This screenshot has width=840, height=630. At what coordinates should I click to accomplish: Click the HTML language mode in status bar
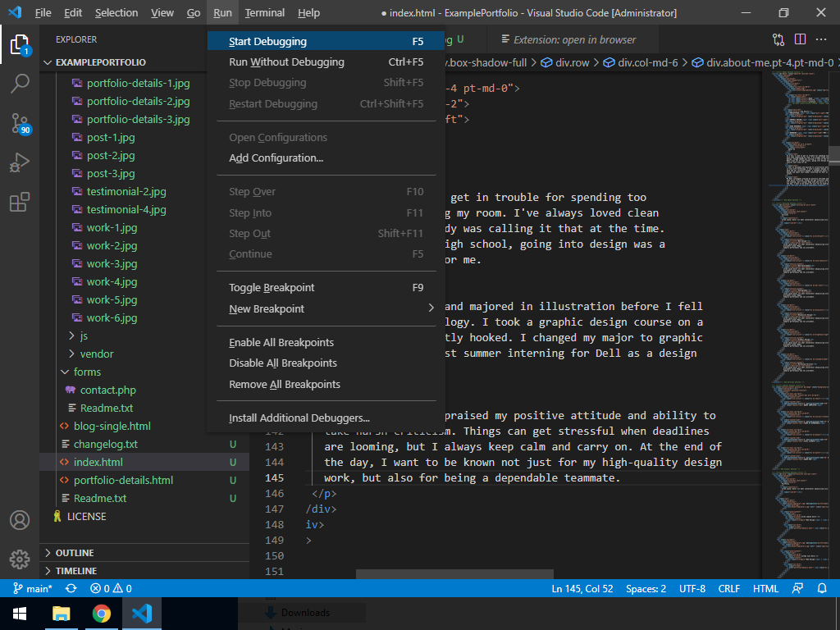point(765,588)
